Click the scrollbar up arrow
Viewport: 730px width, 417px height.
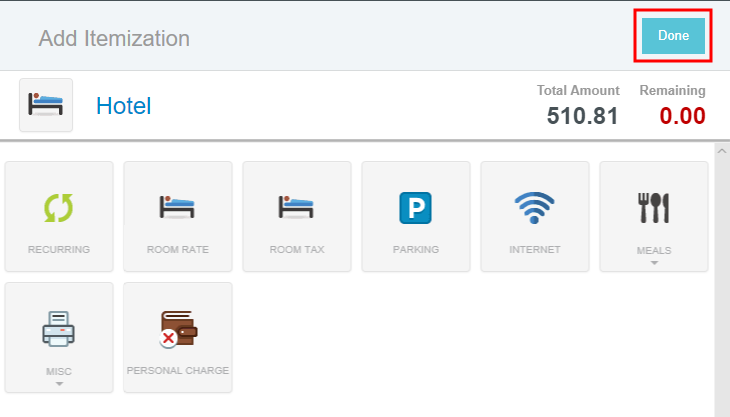click(720, 152)
